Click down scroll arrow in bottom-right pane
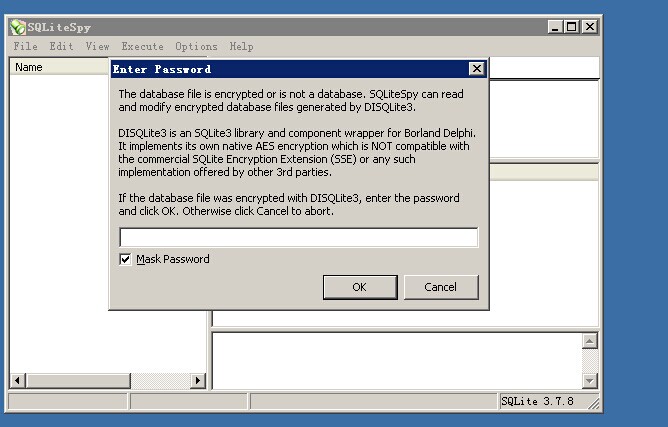 click(590, 380)
